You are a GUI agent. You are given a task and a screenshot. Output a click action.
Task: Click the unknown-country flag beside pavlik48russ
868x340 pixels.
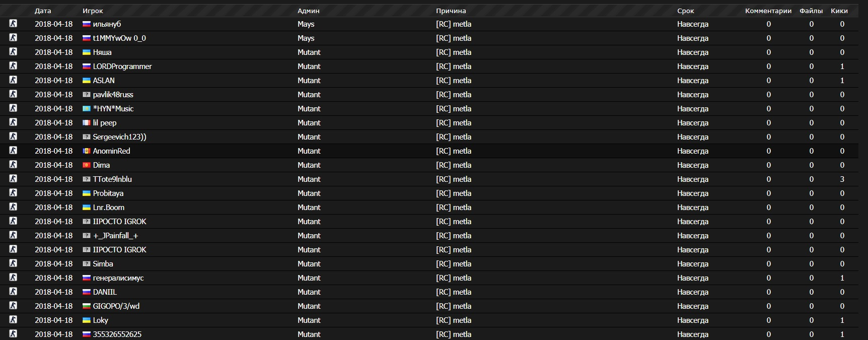[87, 94]
